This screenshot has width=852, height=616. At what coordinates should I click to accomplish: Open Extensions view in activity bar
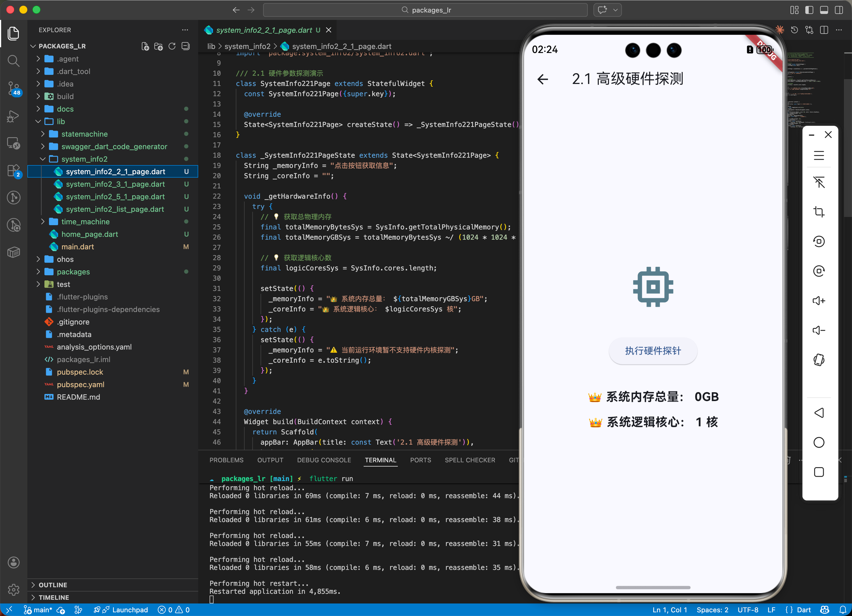click(x=13, y=171)
